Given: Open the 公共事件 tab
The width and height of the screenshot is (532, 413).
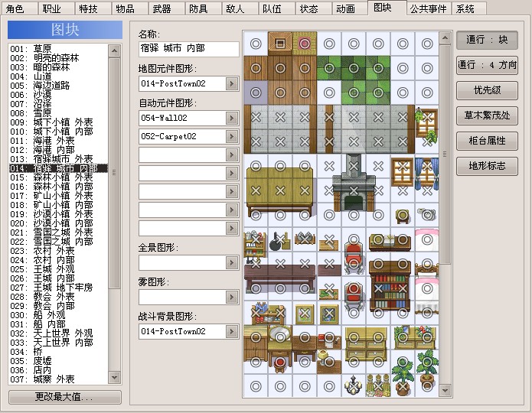Looking at the screenshot, I should tap(429, 8).
